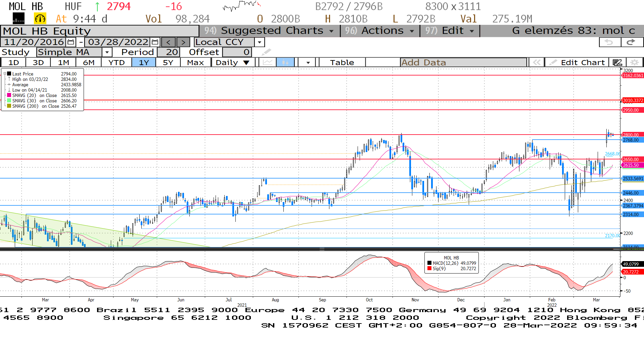This screenshot has height=344, width=644.
Task: Go to previous date range arrow
Action: pos(169,42)
